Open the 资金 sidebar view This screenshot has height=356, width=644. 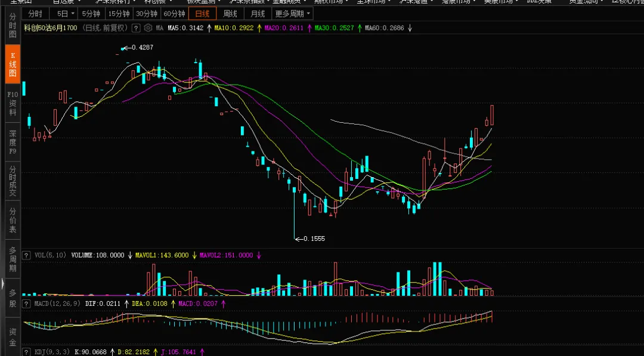[x=13, y=337]
